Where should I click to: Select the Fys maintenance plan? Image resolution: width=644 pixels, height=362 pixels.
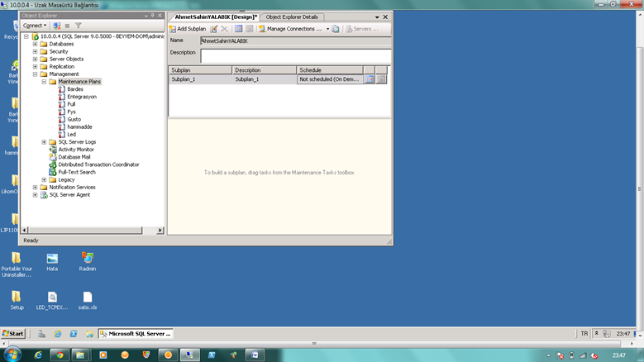pos(71,112)
